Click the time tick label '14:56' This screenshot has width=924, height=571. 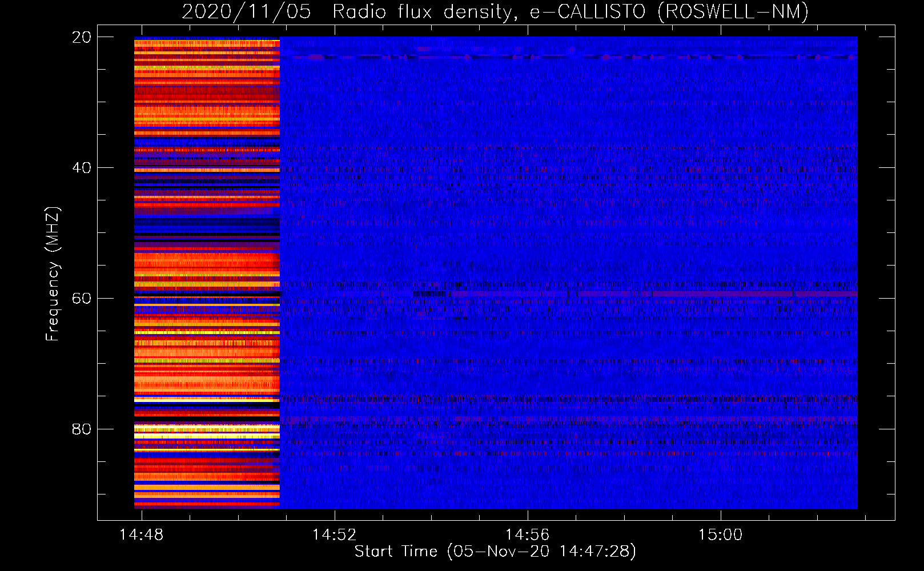[x=527, y=534]
